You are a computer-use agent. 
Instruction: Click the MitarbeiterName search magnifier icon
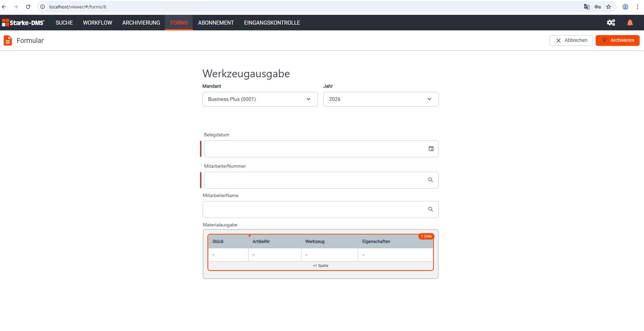pyautogui.click(x=430, y=209)
